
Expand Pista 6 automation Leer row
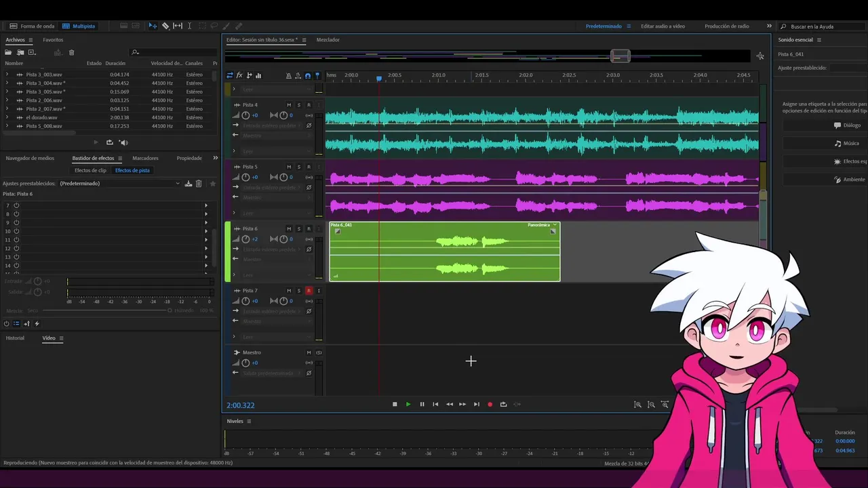pyautogui.click(x=235, y=275)
